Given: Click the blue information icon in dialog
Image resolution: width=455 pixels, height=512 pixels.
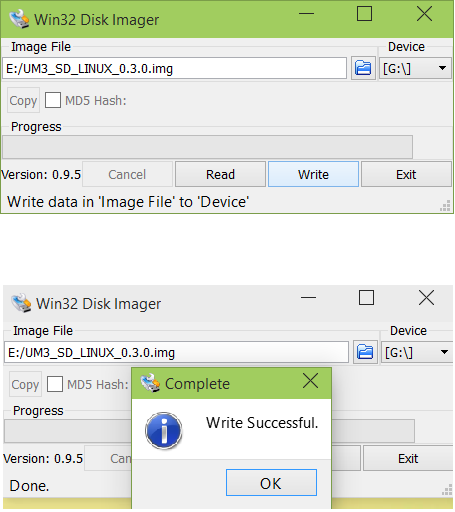Looking at the screenshot, I should [x=164, y=431].
